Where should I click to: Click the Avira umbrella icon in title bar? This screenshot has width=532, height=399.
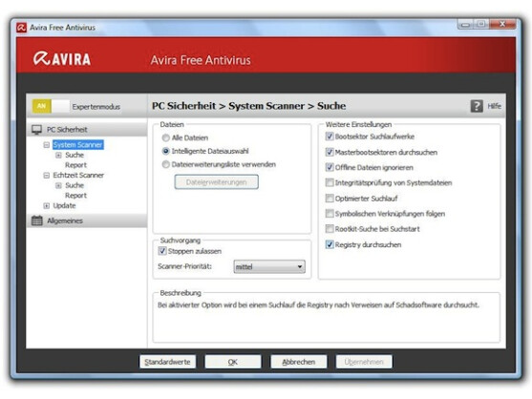pyautogui.click(x=21, y=28)
